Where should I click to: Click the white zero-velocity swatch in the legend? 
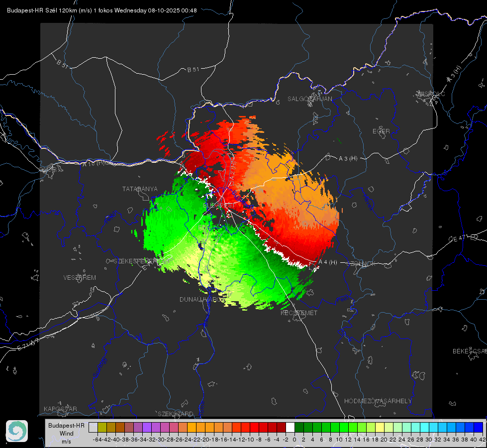point(290,428)
